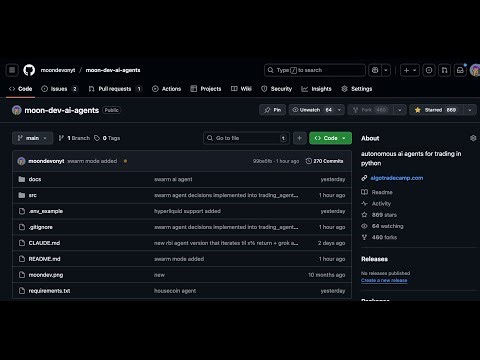Viewport: 480px width, 360px height.
Task: Open the .env_example file
Action: pos(46,211)
